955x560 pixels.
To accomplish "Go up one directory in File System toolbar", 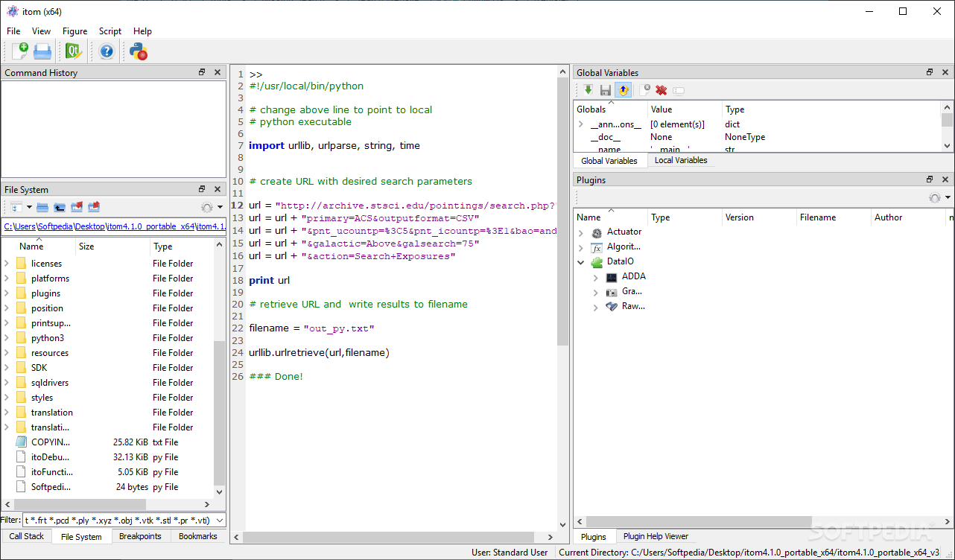I will [60, 207].
